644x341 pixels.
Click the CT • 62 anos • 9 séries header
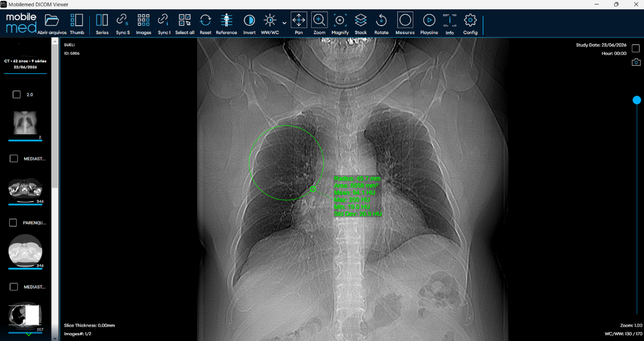25,61
